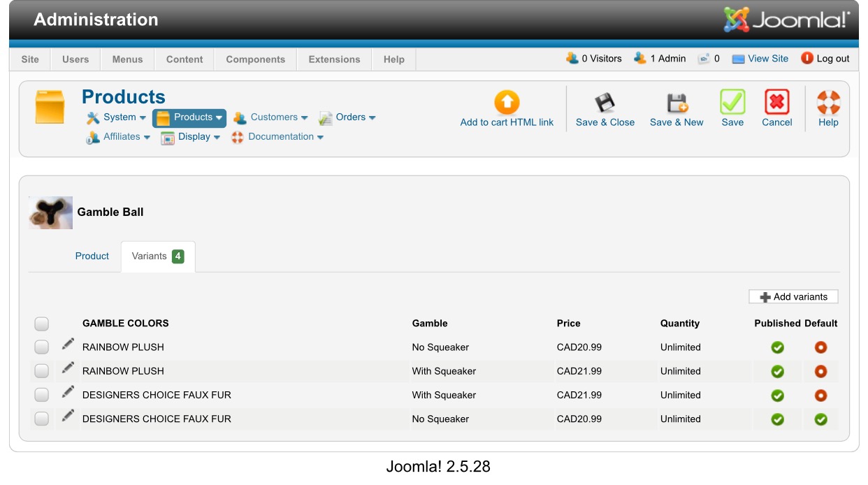Check the RAINBOW PLUSH No Squeaker row checkbox
Viewport: 868px width, 485px height.
coord(42,347)
